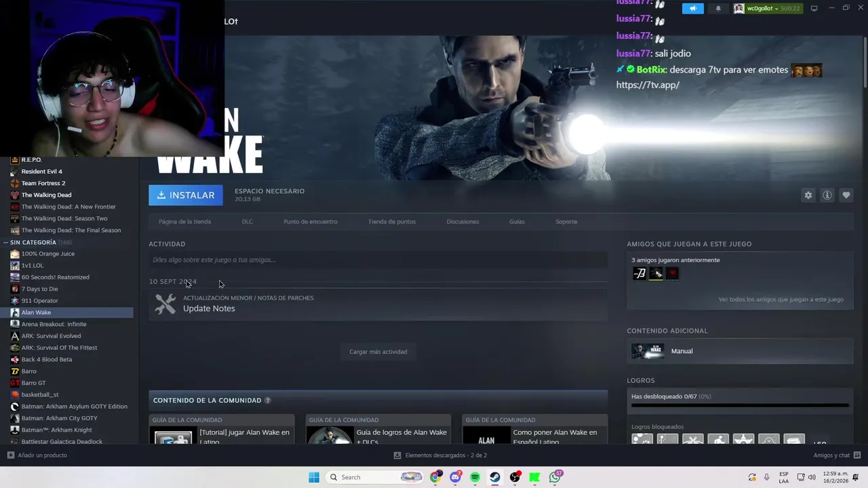Select 1v1.LOL in the library
868x488 pixels.
[32, 266]
